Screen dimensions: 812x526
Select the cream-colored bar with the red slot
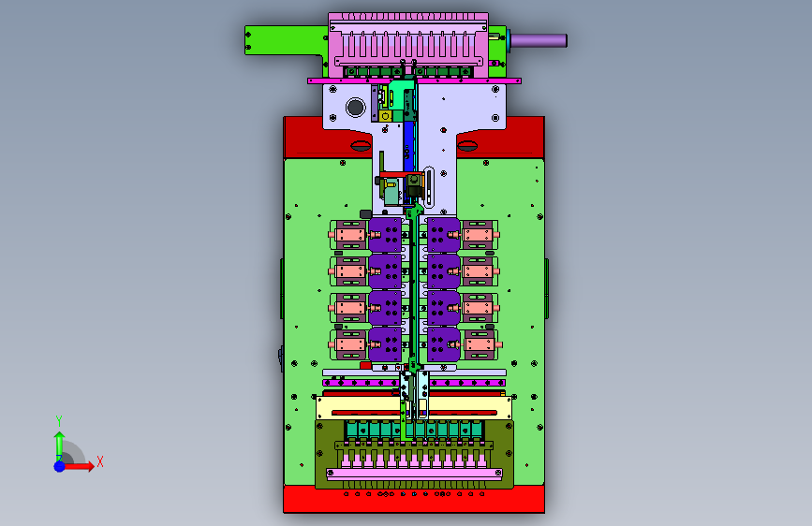[414, 408]
